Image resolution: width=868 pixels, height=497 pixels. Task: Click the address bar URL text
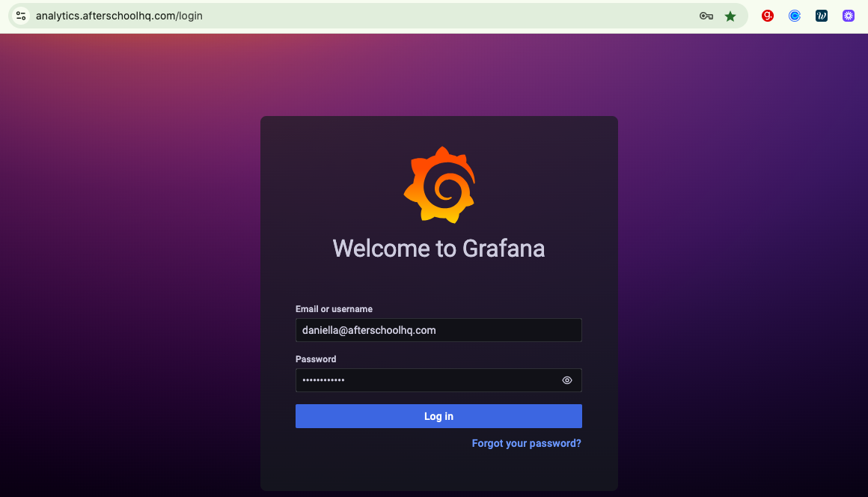pos(119,16)
